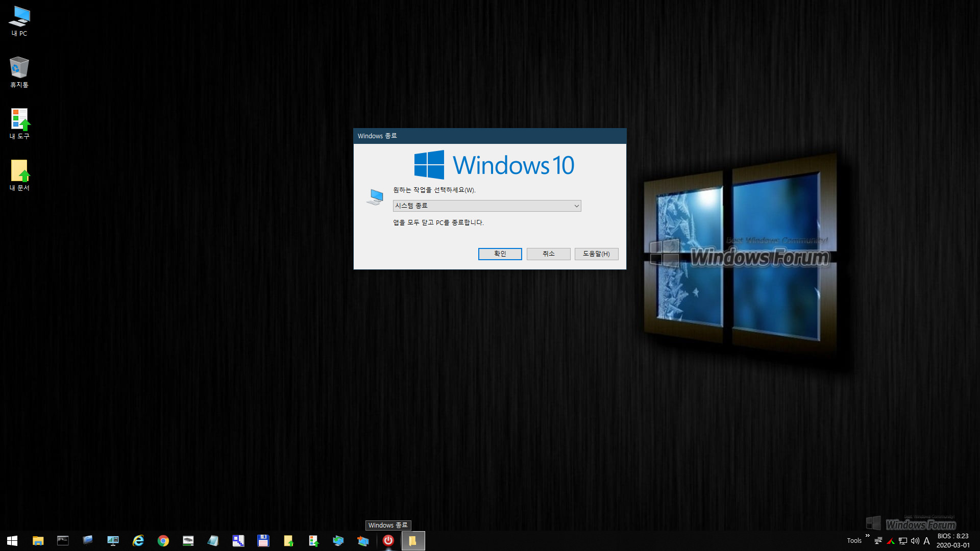This screenshot has width=980, height=551.
Task: Open the blue floppy disk taskbar icon
Action: click(x=263, y=541)
